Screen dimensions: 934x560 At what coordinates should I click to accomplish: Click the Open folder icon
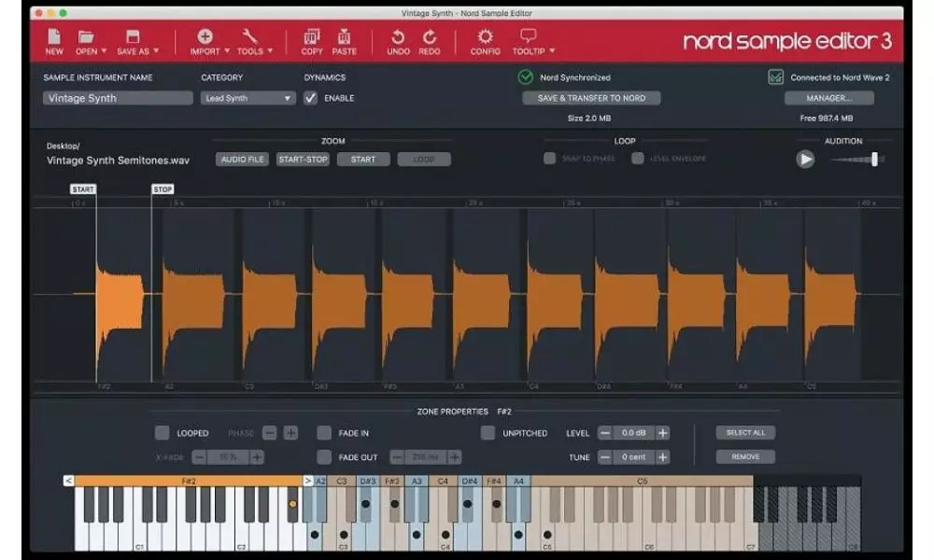click(x=86, y=37)
